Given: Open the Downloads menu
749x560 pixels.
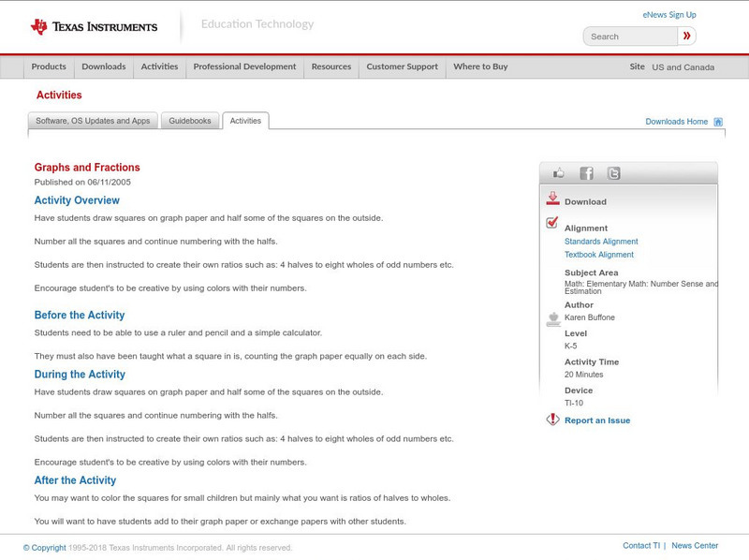Looking at the screenshot, I should (x=104, y=66).
